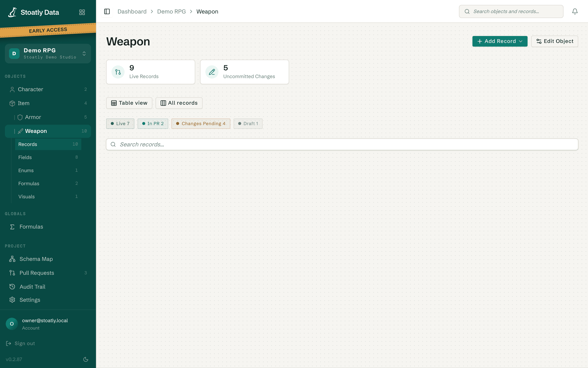
Task: Open Character object in sidebar
Action: pos(48,89)
